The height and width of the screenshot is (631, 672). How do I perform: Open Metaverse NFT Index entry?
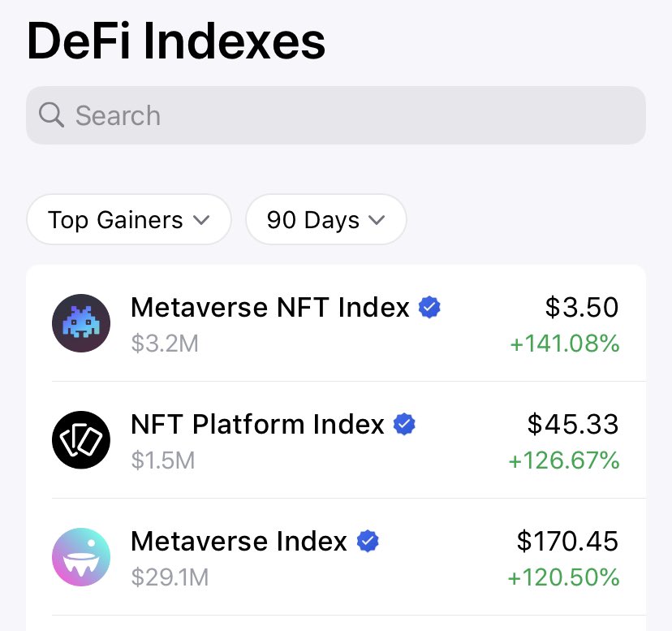(336, 323)
